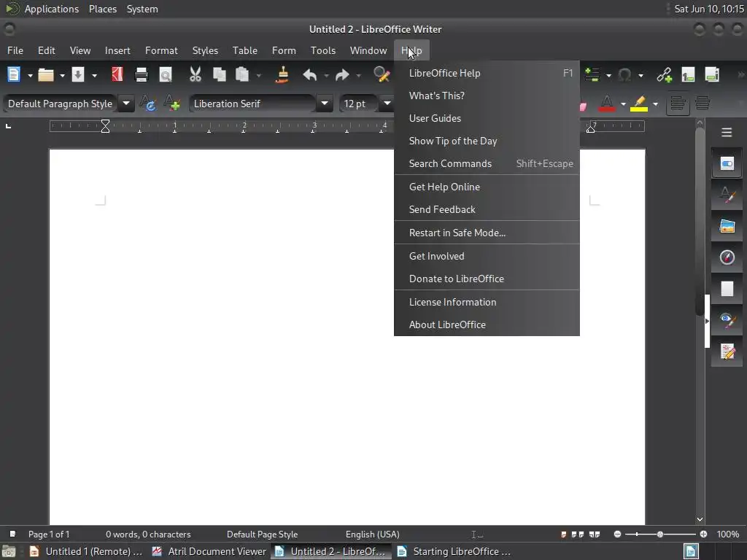
Task: Click the Open folder icon
Action: tap(46, 75)
